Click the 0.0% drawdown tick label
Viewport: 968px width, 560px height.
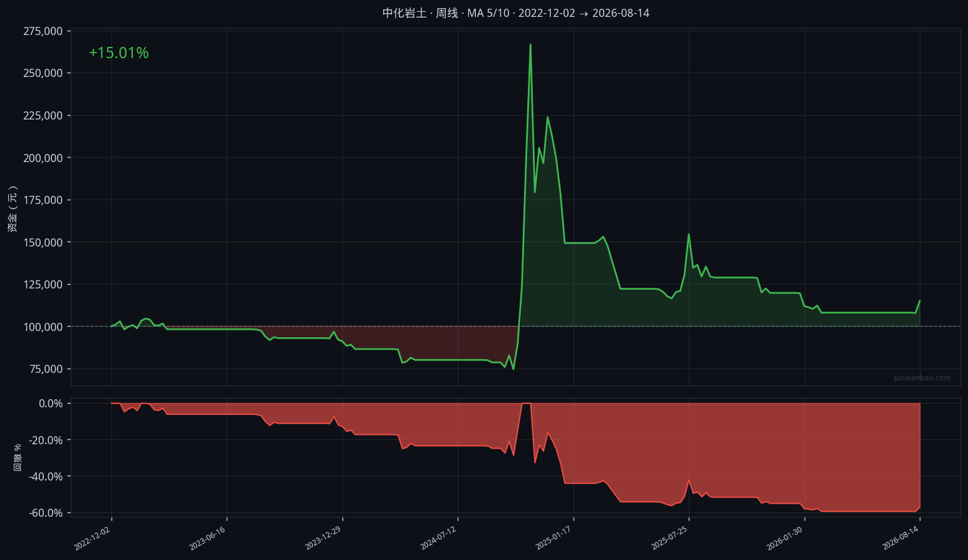(x=51, y=404)
